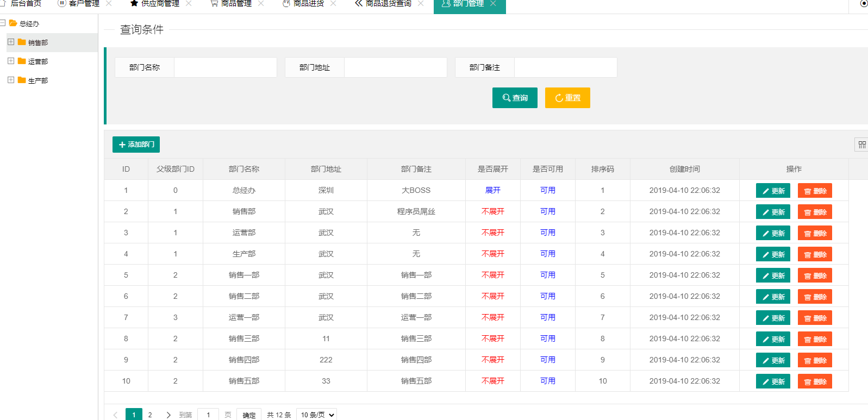Expand the 销售部 tree node
Viewport: 868px width, 420px height.
click(x=11, y=42)
